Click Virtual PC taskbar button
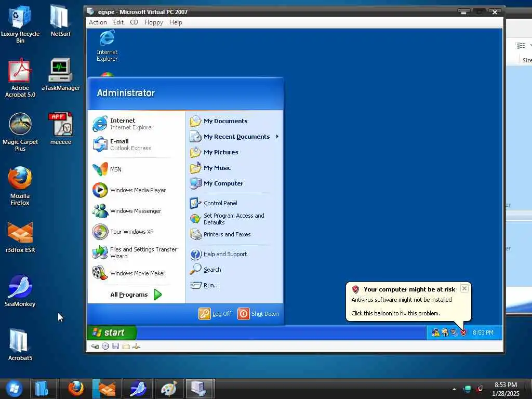 (199, 389)
